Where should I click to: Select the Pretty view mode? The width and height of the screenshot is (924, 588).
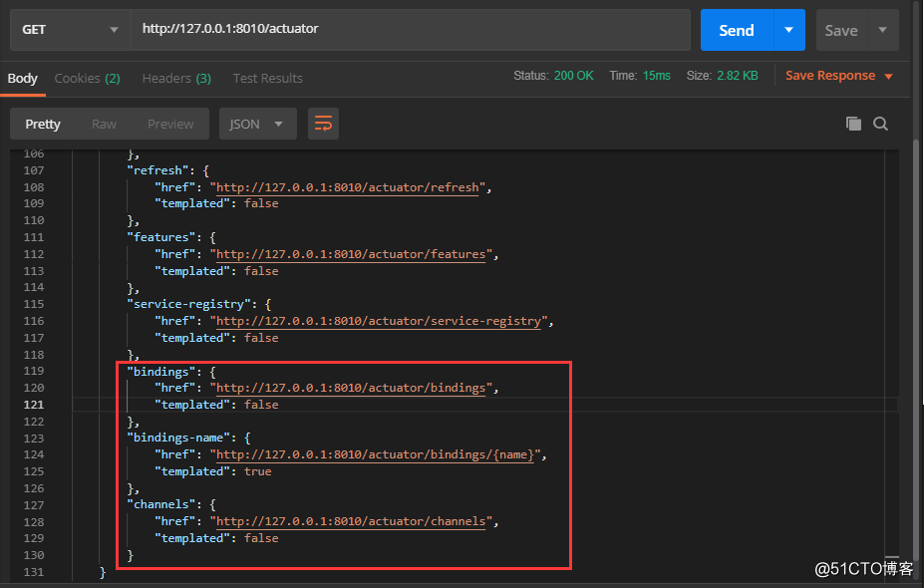pyautogui.click(x=43, y=124)
